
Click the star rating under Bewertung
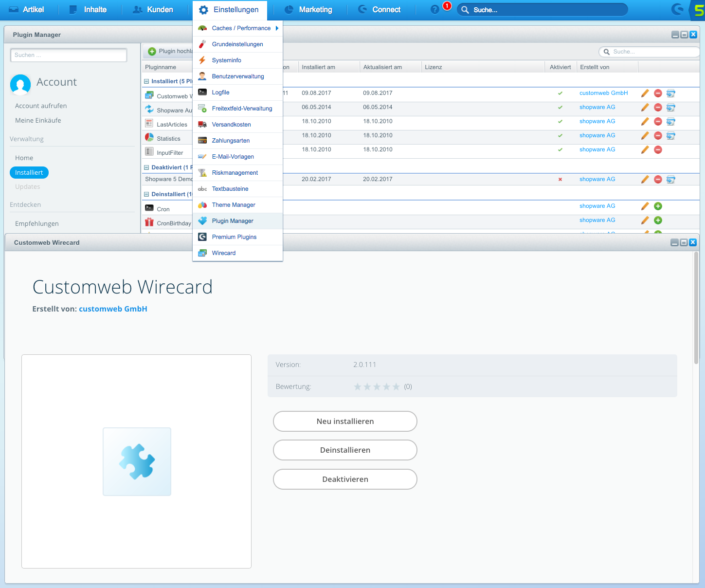377,386
